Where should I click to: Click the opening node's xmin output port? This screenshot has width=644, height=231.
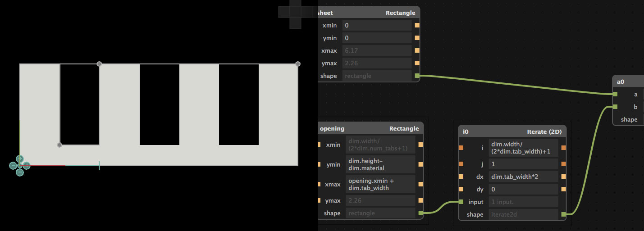click(x=420, y=145)
